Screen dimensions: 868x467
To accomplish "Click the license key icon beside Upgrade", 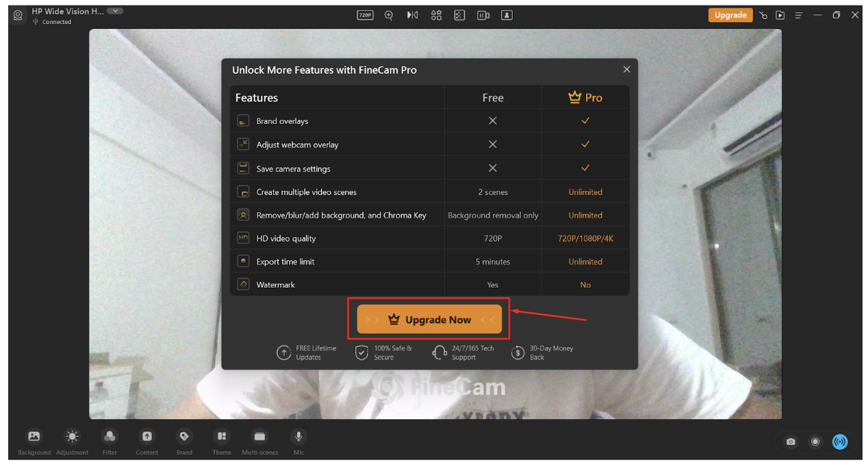I will [x=763, y=15].
